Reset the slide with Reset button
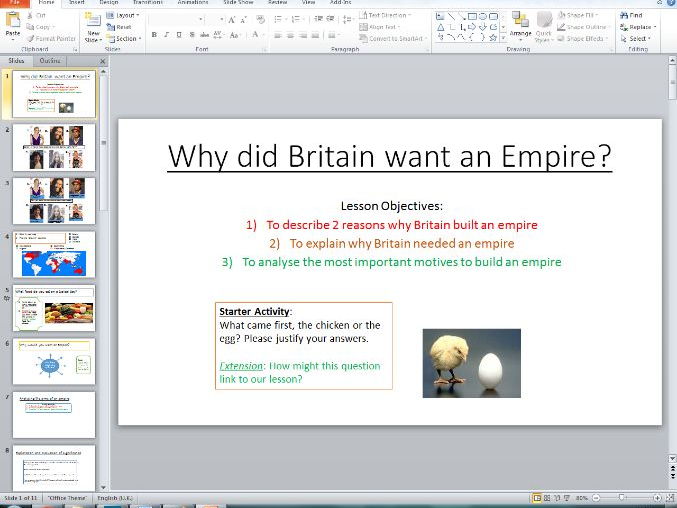Viewport: 677px width, 508px height. pyautogui.click(x=119, y=27)
